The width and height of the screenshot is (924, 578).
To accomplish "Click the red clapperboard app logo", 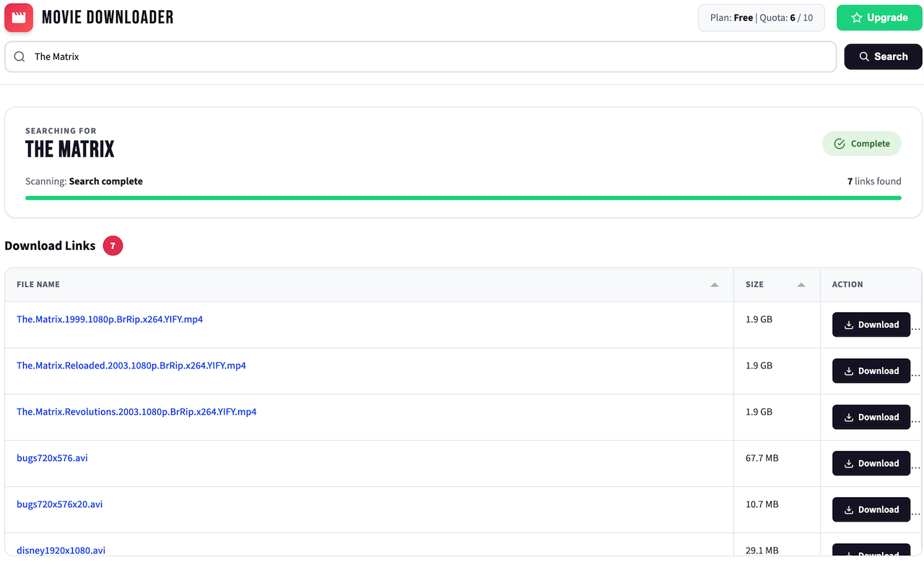I will 19,17.
